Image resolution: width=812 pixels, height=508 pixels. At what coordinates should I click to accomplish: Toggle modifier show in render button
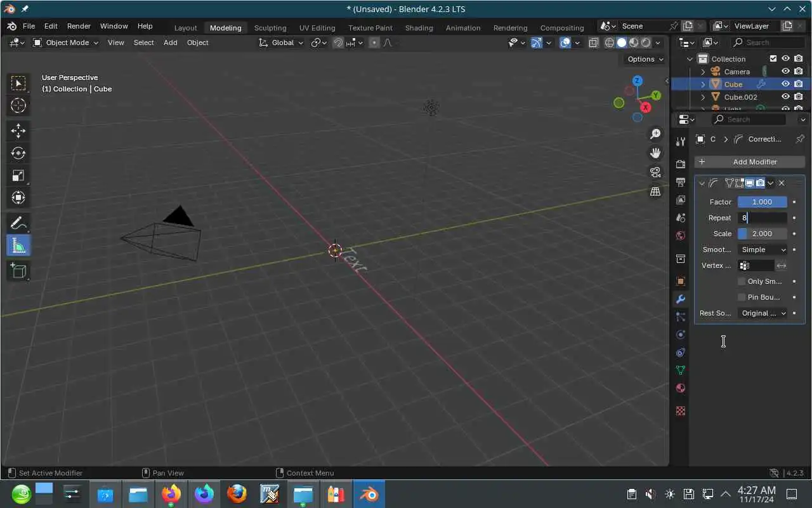760,183
